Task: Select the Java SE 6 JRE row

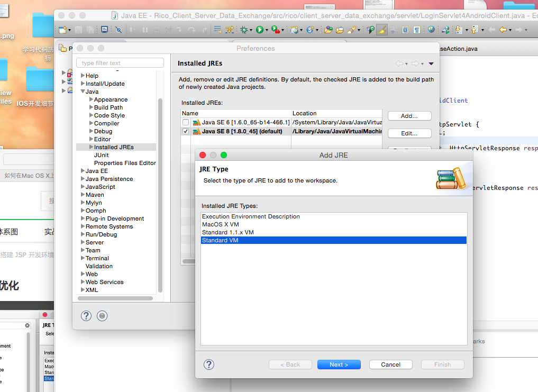Action: coord(281,122)
